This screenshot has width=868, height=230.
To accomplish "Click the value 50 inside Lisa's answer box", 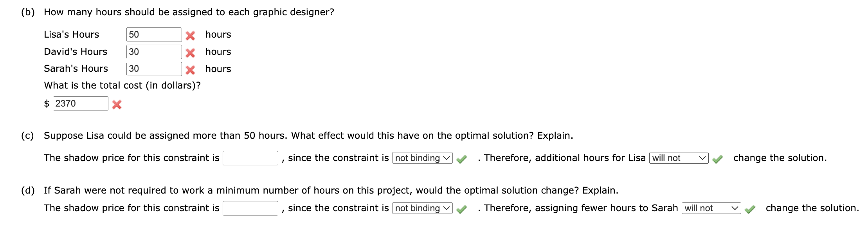I will 133,34.
